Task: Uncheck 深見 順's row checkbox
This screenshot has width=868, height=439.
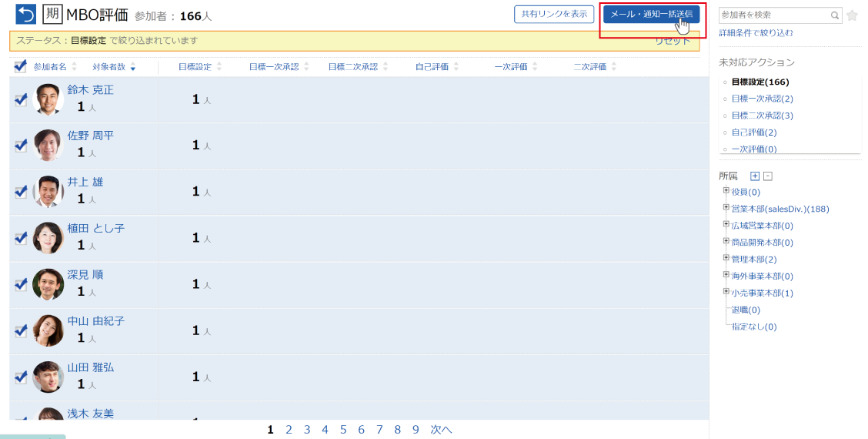Action: coord(21,284)
